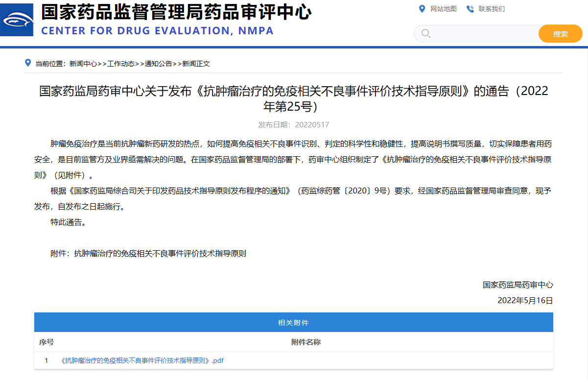Click the site map location pin icon
This screenshot has width=588, height=380.
pyautogui.click(x=422, y=9)
